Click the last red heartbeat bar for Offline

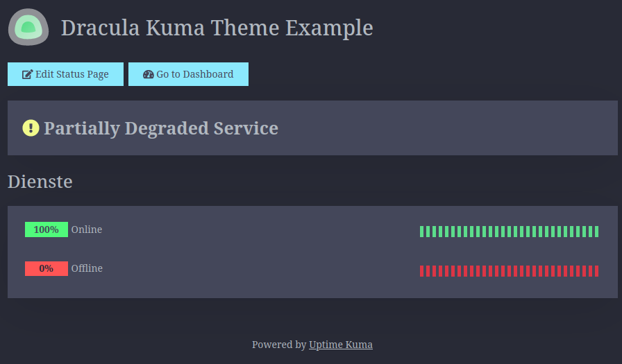[x=596, y=271]
